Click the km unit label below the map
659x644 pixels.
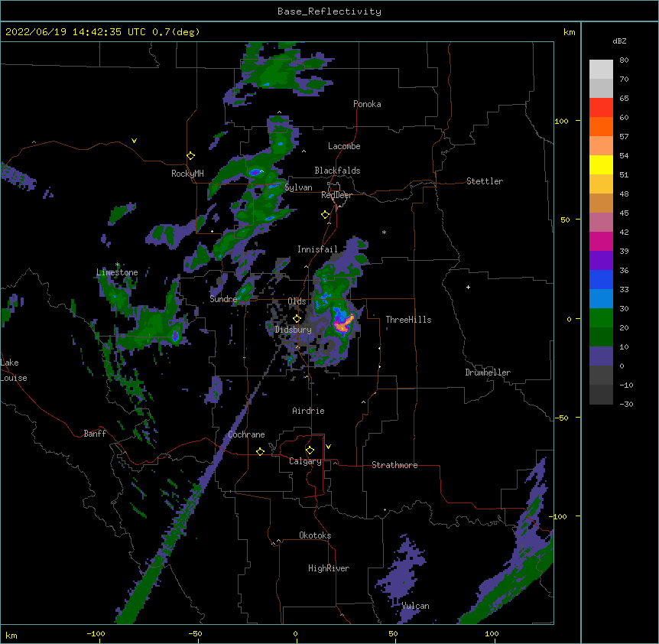(11, 636)
